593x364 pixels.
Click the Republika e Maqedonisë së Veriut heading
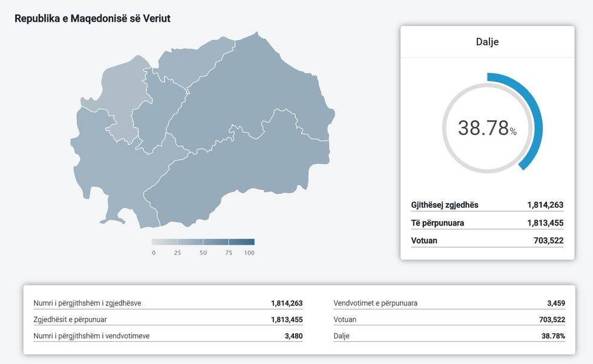(x=93, y=19)
